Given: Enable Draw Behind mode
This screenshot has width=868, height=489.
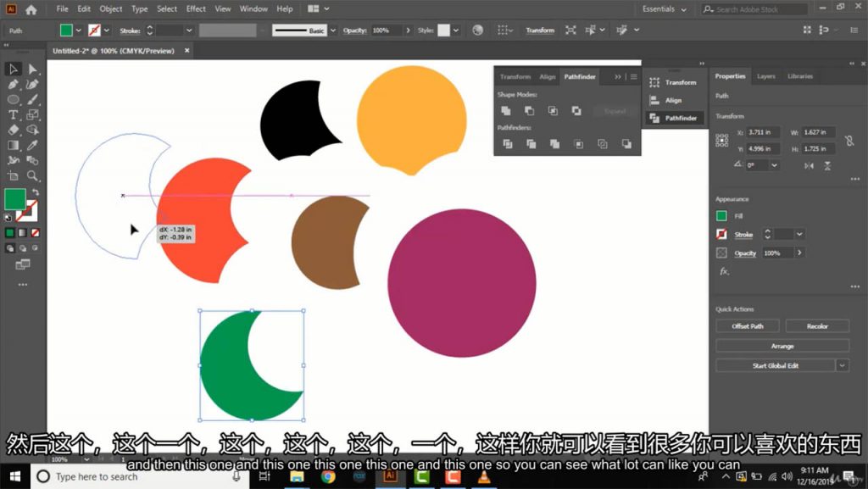Looking at the screenshot, I should click(22, 248).
